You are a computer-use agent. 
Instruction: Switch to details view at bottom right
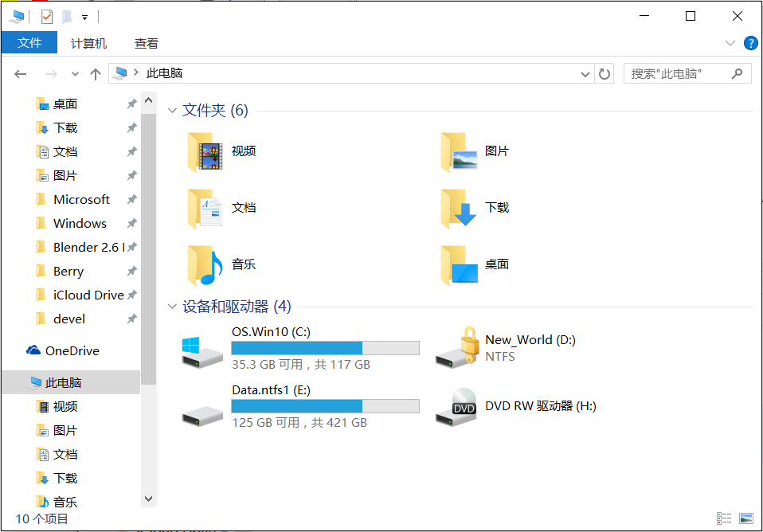pos(724,518)
